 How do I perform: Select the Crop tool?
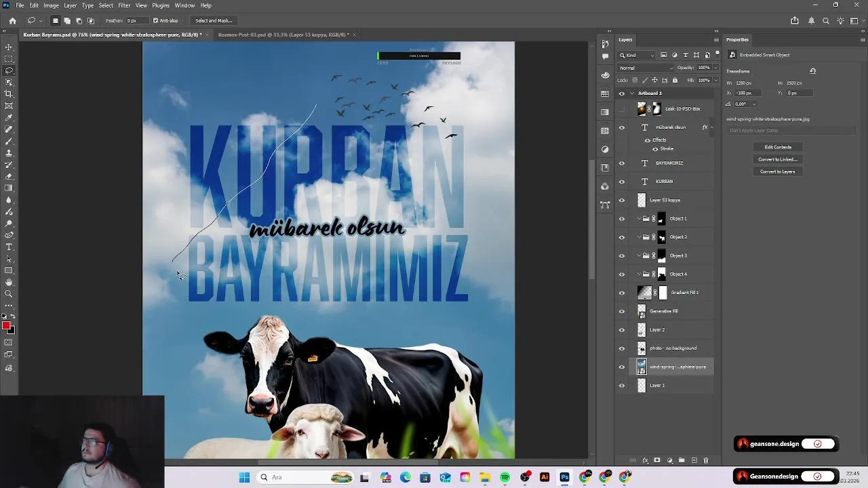pos(9,94)
